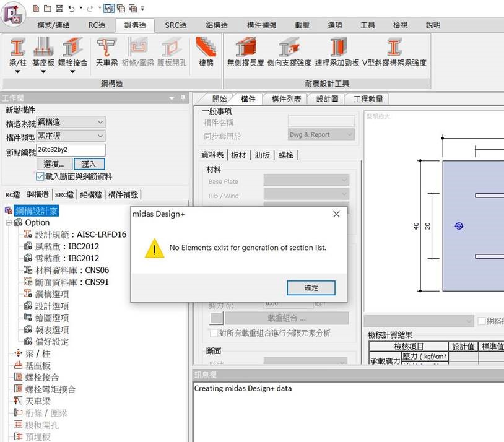This screenshot has height=442, width=504.
Task: Open the 工作欄 panel options arrow
Action: [172, 98]
